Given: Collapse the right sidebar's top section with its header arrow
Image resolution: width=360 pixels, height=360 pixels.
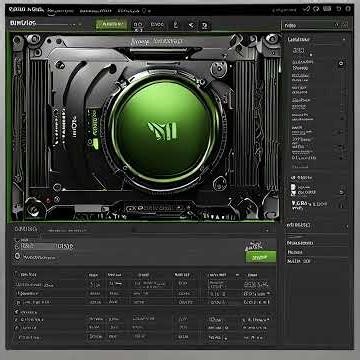Looking at the screenshot, I should 344,39.
